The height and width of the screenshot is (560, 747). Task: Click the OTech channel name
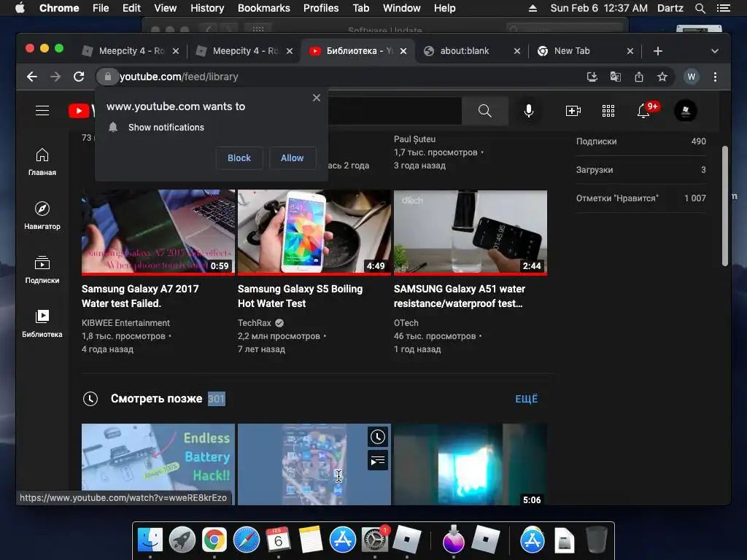(406, 323)
